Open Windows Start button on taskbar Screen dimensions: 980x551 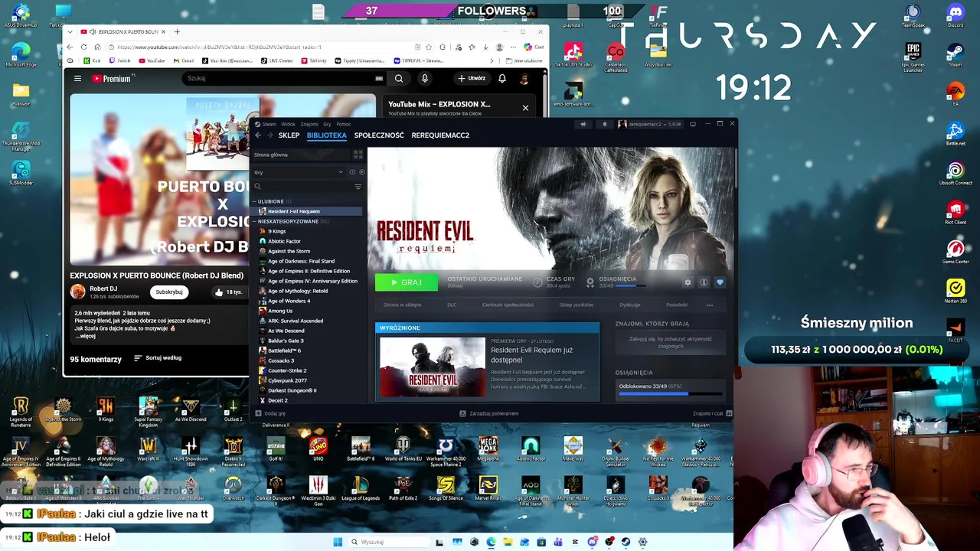338,542
